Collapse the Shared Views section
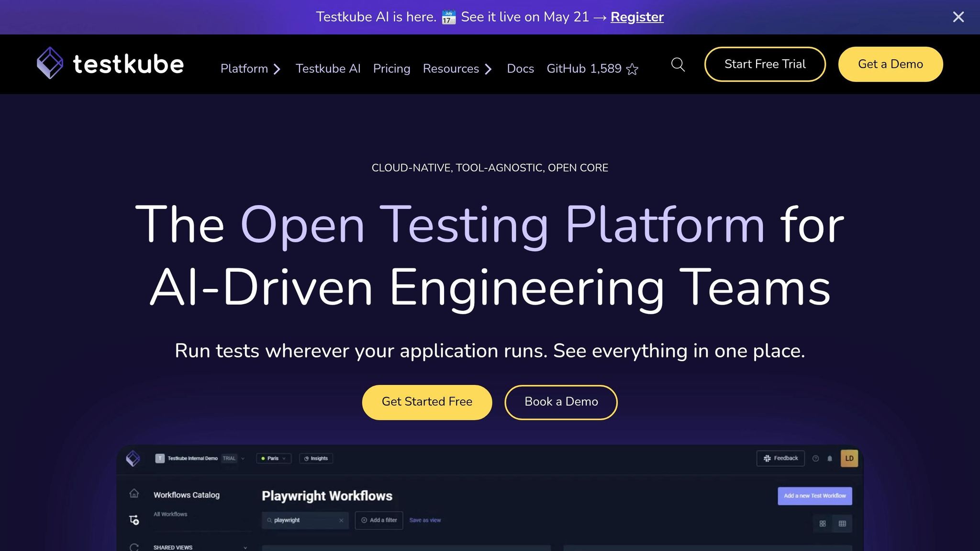The width and height of the screenshot is (980, 551). [245, 548]
